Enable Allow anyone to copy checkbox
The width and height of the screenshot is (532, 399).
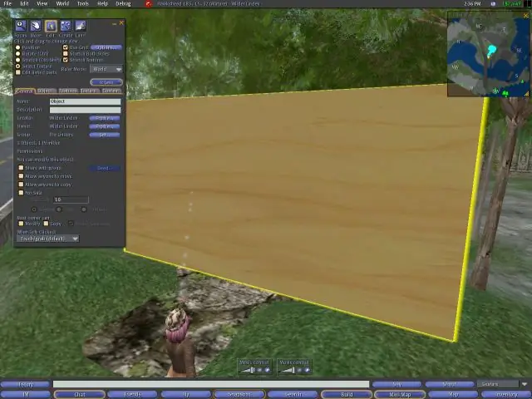21,185
